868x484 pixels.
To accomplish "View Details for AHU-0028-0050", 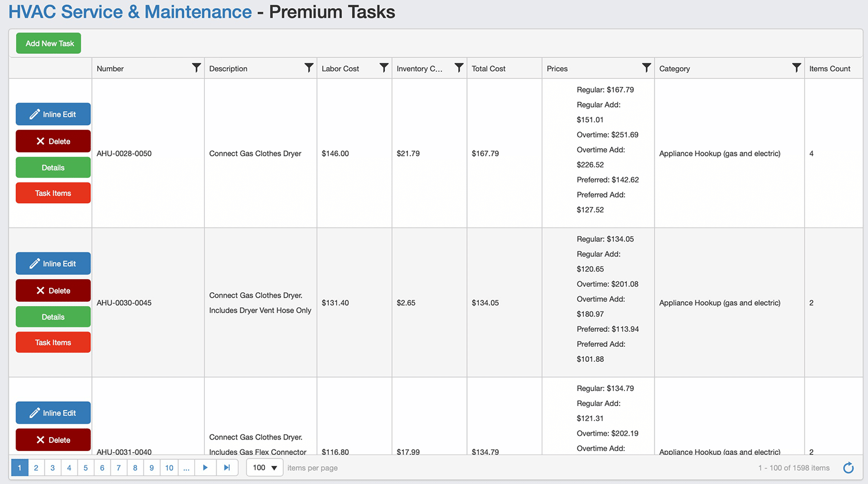I will pyautogui.click(x=53, y=167).
